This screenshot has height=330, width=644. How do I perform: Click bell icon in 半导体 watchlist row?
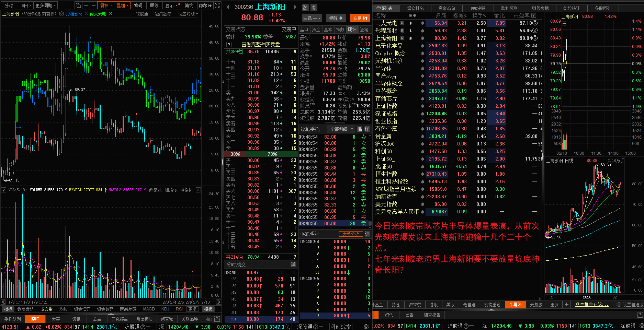click(x=422, y=68)
